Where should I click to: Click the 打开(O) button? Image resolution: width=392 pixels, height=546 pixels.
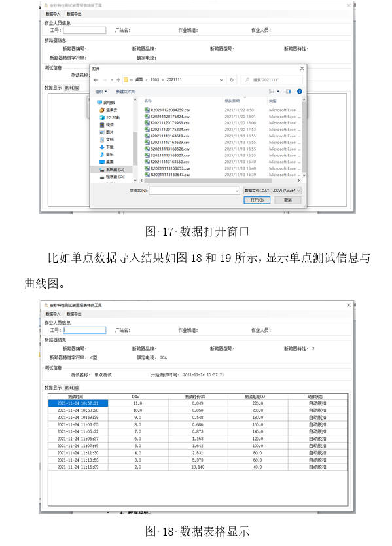tap(257, 200)
